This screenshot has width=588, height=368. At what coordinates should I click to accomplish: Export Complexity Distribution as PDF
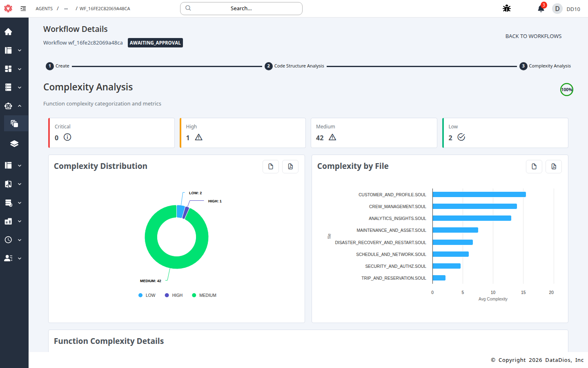point(290,166)
